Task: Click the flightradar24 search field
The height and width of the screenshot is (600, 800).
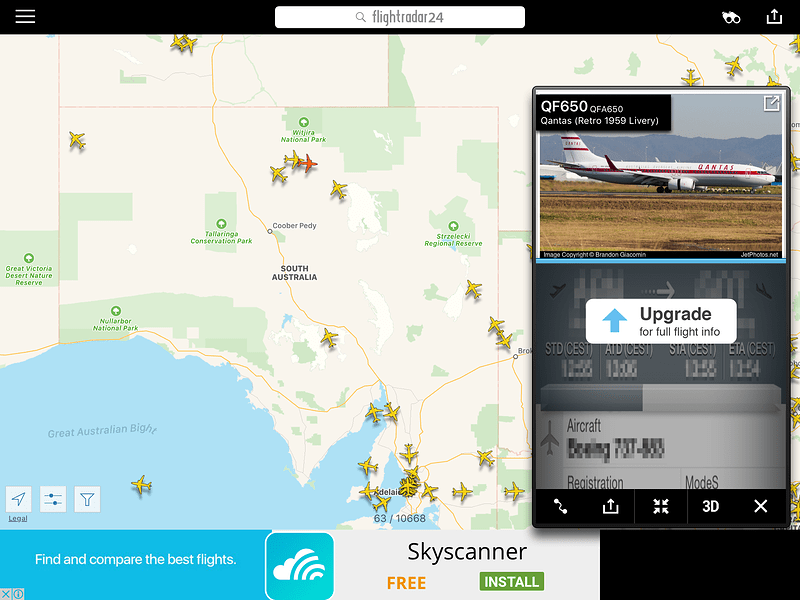Action: [x=399, y=17]
